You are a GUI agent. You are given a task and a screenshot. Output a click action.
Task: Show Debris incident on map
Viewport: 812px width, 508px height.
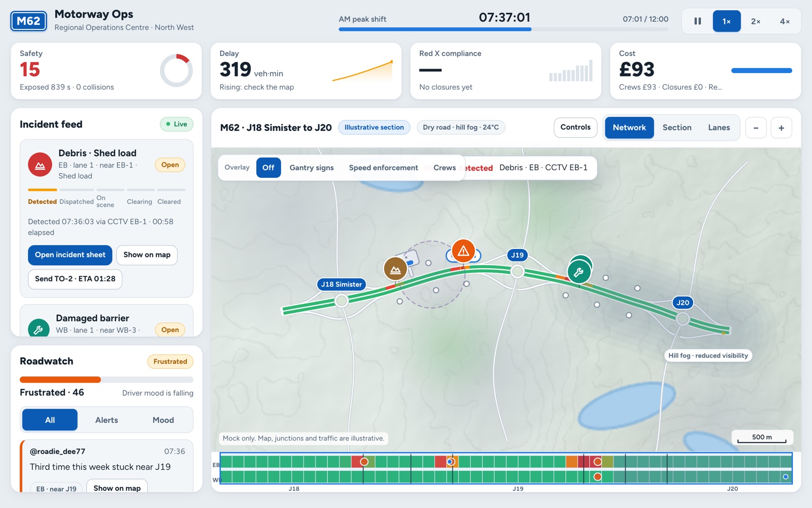point(147,255)
